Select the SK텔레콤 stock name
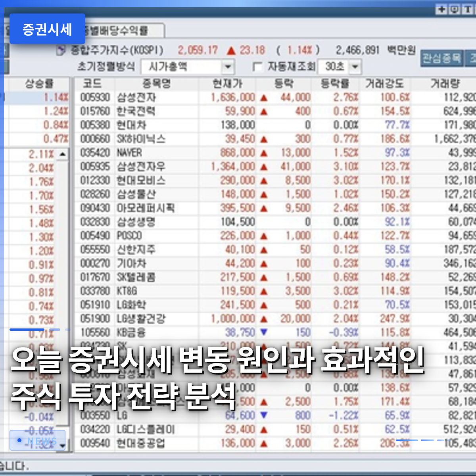 click(x=136, y=277)
